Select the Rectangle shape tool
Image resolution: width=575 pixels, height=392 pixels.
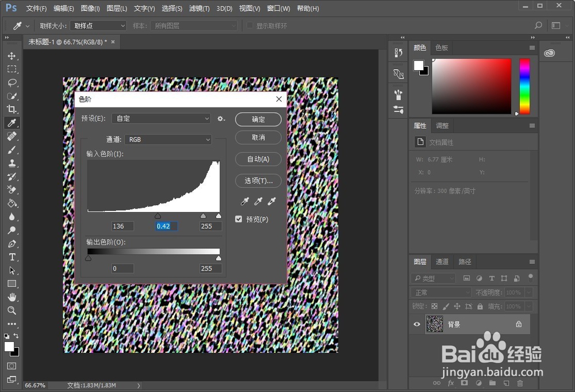[11, 284]
